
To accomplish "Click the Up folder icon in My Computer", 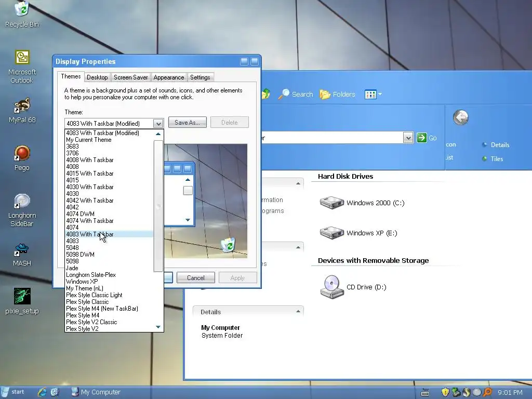I will coord(265,94).
